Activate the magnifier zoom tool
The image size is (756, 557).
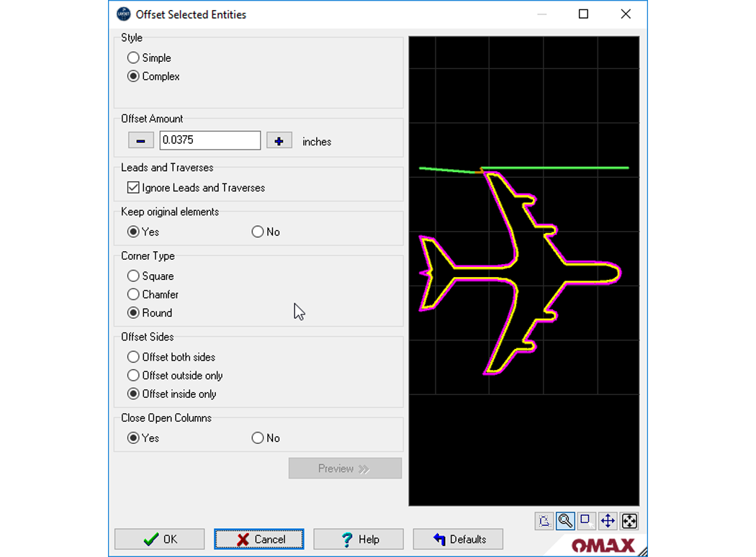[x=565, y=521]
